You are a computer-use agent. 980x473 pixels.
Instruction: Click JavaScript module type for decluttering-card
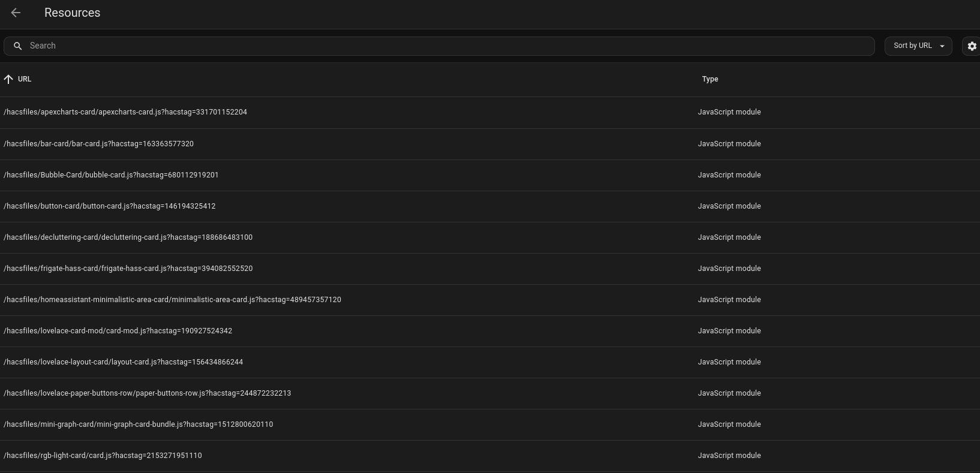(x=729, y=237)
